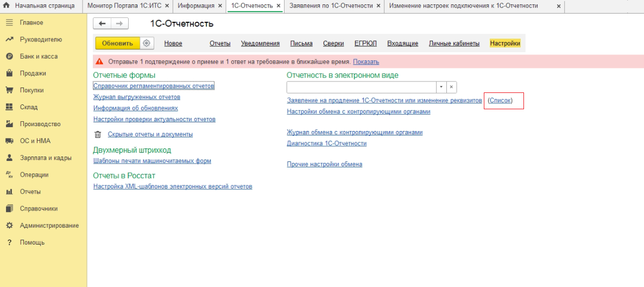Click the yellow Обновить button
Screen dimensions: 644x287
pos(117,43)
